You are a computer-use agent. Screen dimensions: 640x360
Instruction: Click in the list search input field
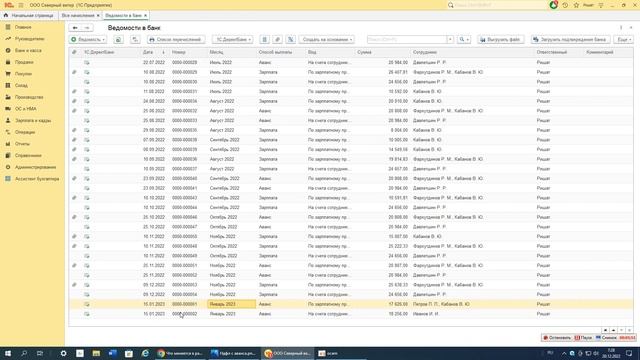click(407, 40)
